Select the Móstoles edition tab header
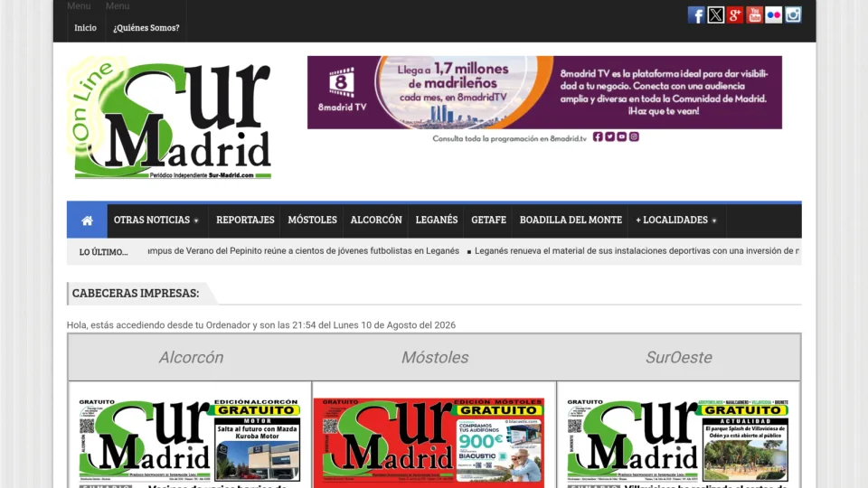The image size is (868, 488). click(435, 358)
